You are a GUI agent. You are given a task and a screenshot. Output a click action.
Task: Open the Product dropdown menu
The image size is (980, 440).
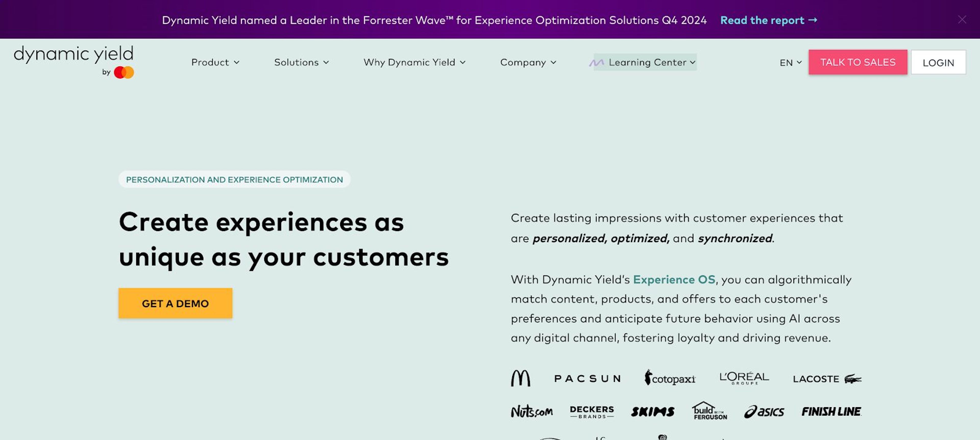pos(215,62)
